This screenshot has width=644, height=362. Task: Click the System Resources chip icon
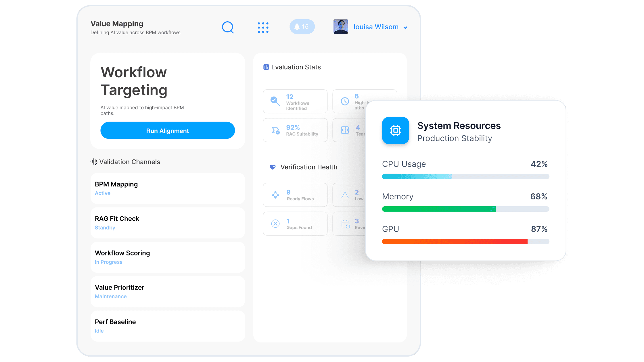click(x=395, y=130)
